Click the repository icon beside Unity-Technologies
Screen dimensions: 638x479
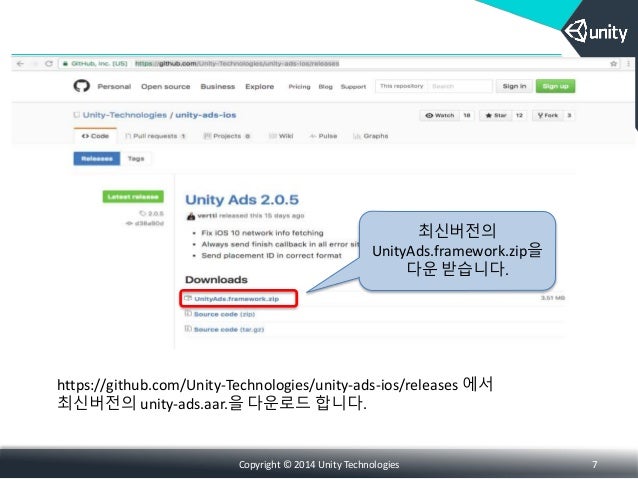[76, 115]
